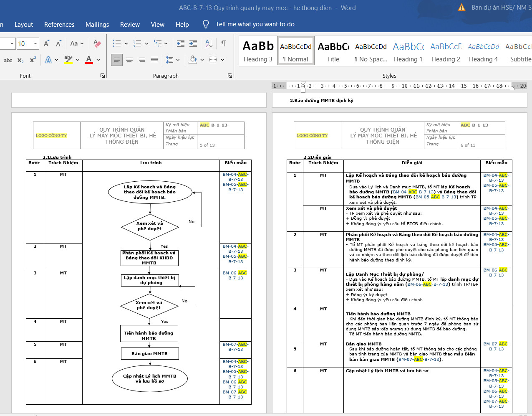
Task: Open Paragraph settings dialog launcher
Action: [229, 76]
